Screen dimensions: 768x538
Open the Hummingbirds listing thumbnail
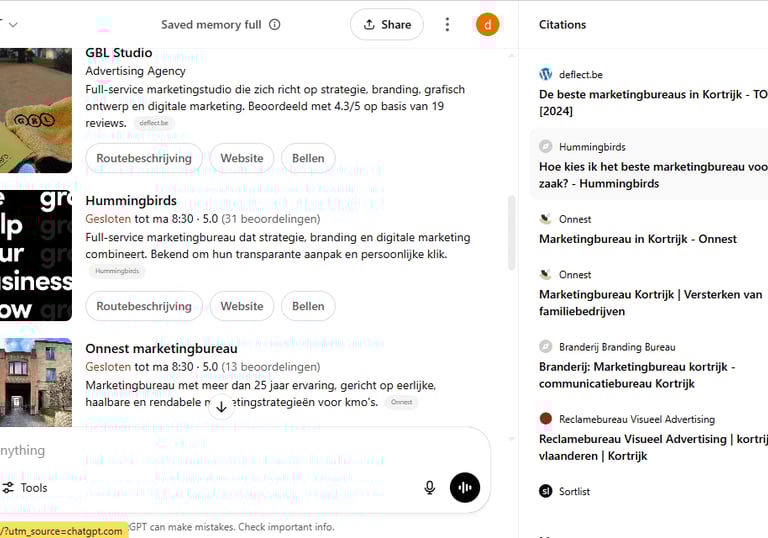point(35,255)
